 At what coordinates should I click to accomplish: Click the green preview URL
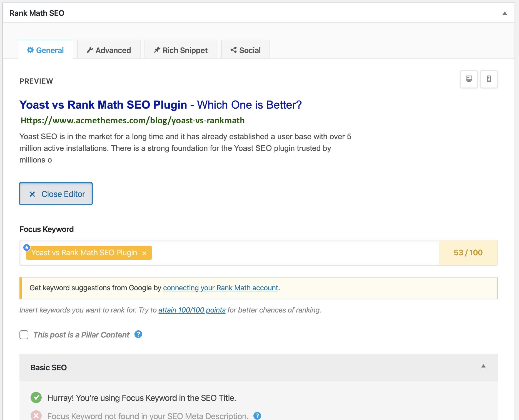[x=133, y=120]
